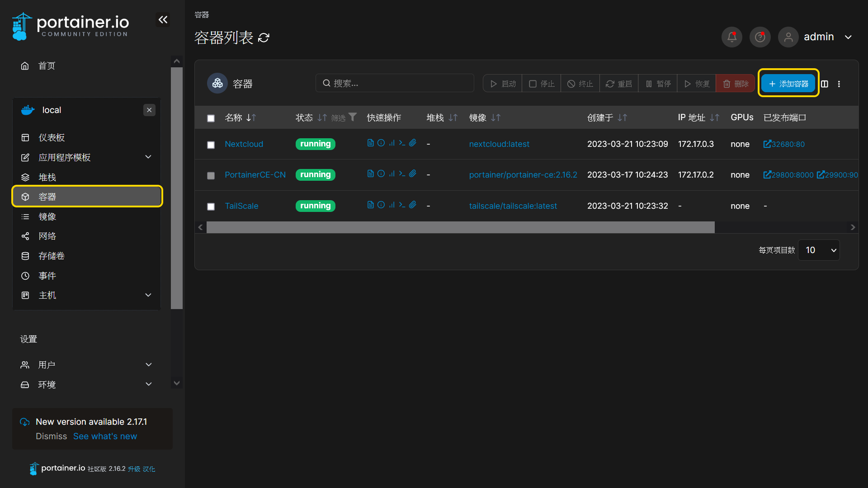Select all containers checkbox
The height and width of the screenshot is (488, 868).
click(x=211, y=118)
